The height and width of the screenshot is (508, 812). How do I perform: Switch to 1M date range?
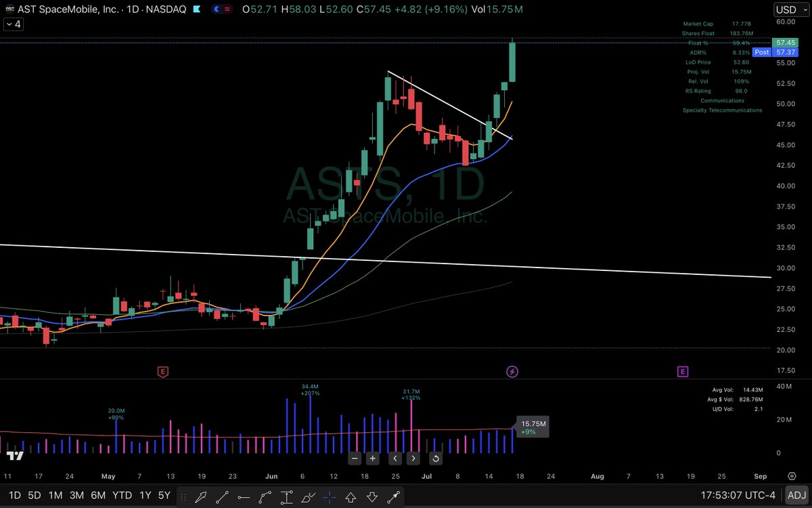(56, 496)
